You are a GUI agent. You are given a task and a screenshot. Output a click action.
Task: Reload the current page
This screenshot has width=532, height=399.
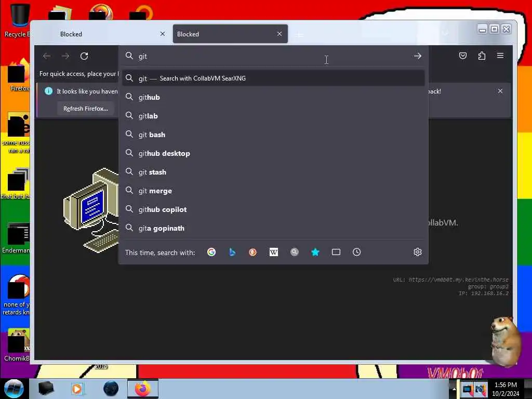[x=84, y=56]
